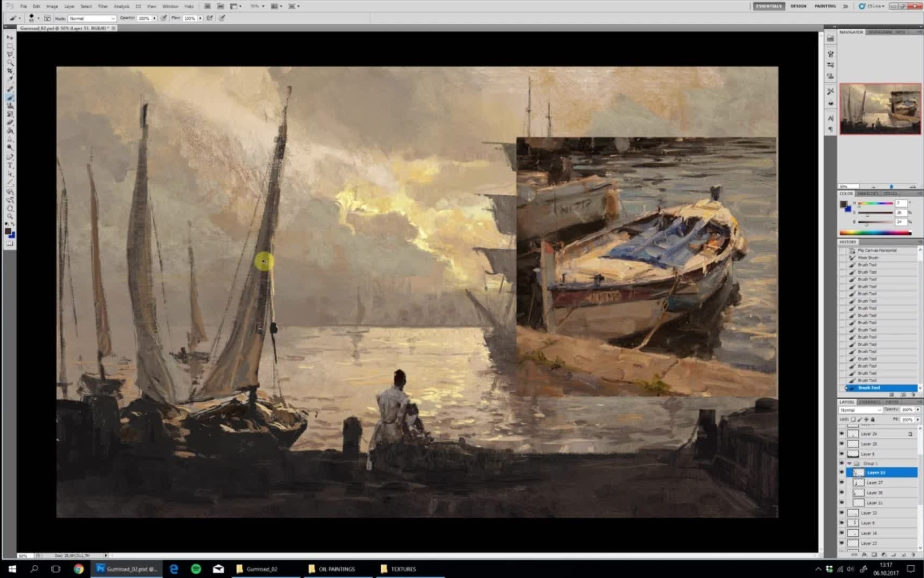Hide Layer 27 via its eye icon
This screenshot has height=578, width=924.
(x=842, y=483)
